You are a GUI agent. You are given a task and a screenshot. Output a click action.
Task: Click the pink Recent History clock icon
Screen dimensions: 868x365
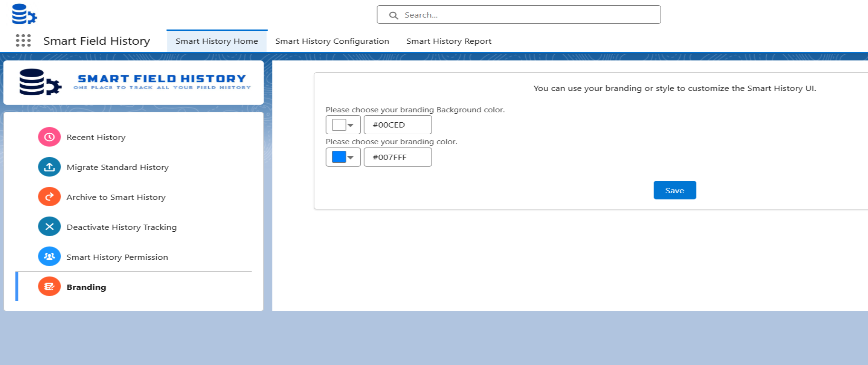pos(49,137)
